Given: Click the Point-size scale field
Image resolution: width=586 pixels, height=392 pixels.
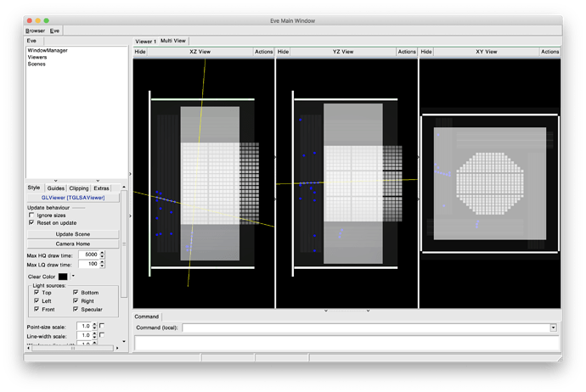Looking at the screenshot, I should 84,326.
